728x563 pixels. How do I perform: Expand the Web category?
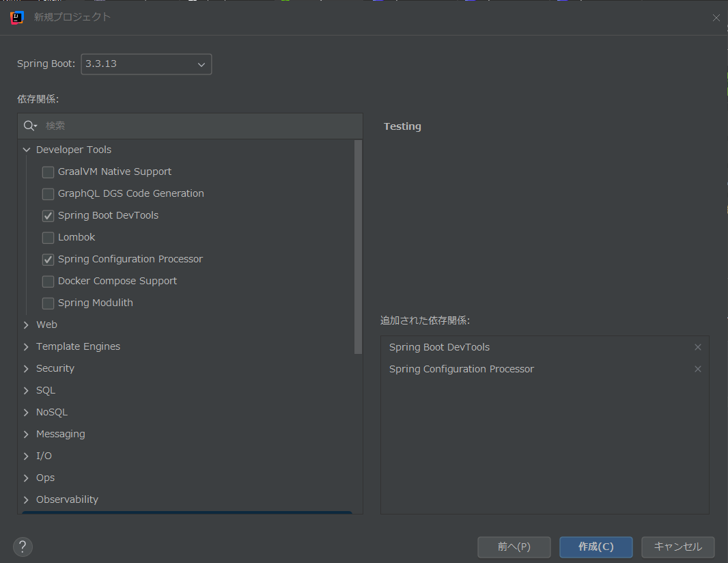coord(27,325)
